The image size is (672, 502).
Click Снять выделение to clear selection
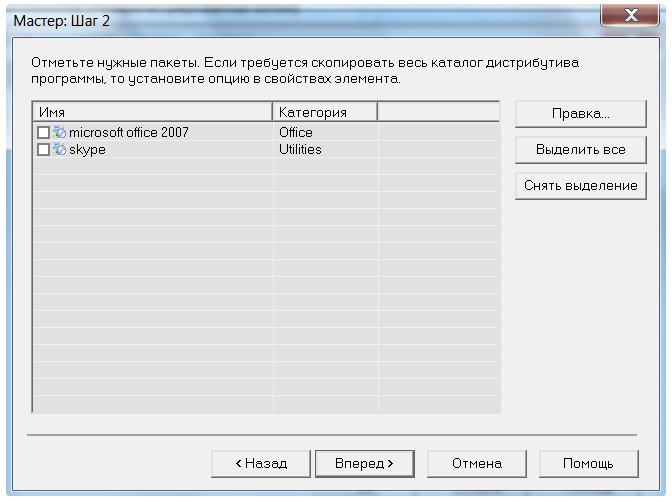(581, 186)
